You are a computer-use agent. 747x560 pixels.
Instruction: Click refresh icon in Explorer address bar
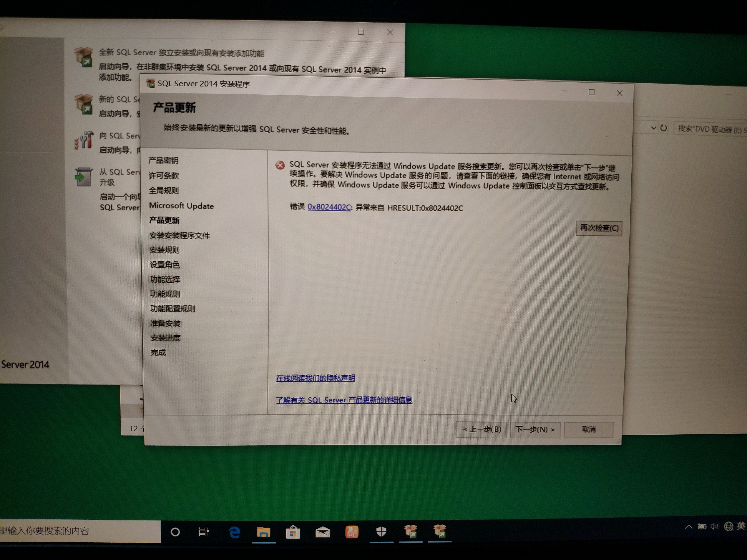(663, 128)
